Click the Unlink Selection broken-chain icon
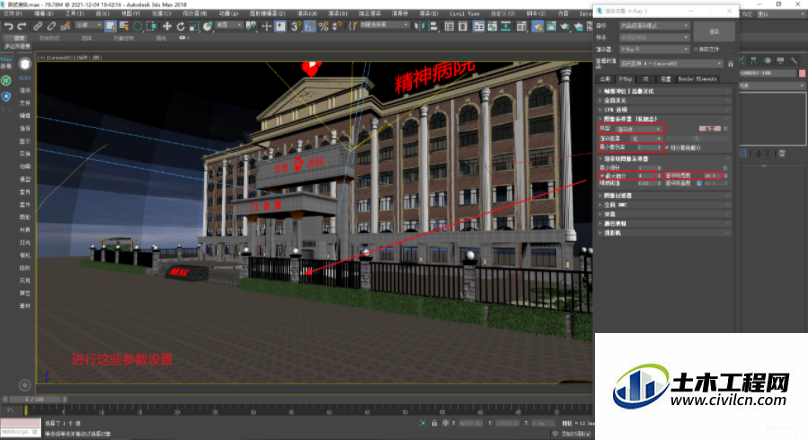This screenshot has width=809, height=441. 52,26
